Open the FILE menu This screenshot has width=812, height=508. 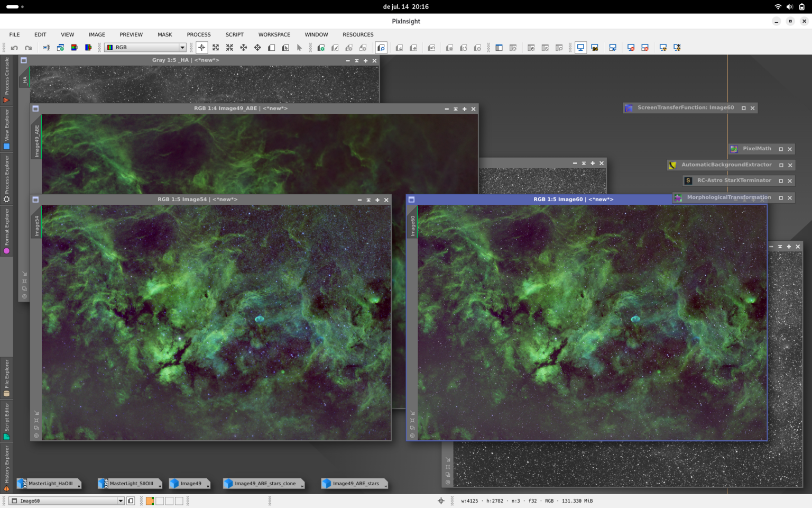(14, 34)
